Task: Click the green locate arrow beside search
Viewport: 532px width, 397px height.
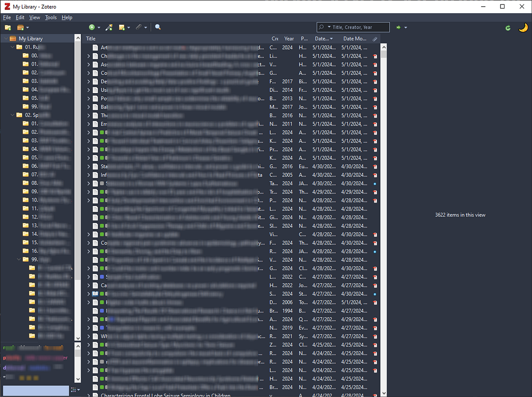Action: tap(399, 27)
